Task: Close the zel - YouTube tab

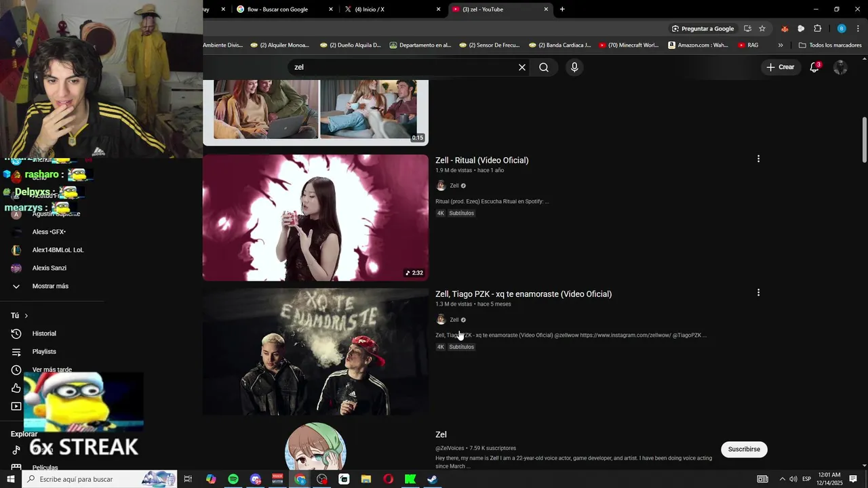Action: pos(546,9)
